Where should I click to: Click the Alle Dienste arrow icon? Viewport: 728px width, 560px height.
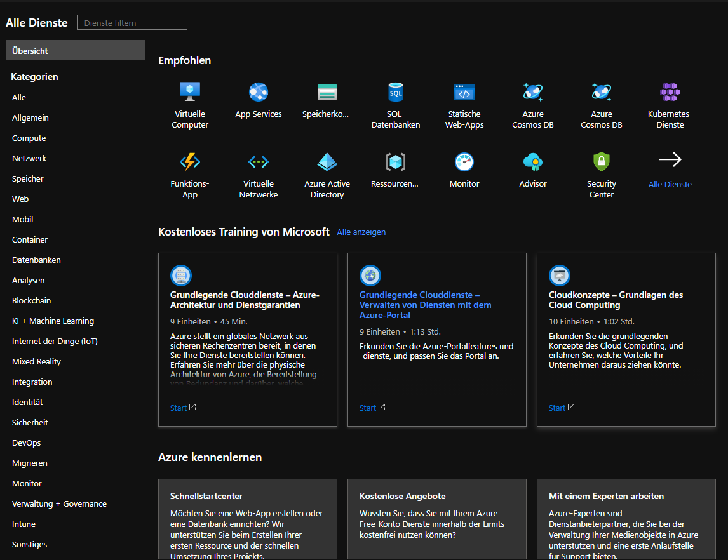[x=670, y=160]
